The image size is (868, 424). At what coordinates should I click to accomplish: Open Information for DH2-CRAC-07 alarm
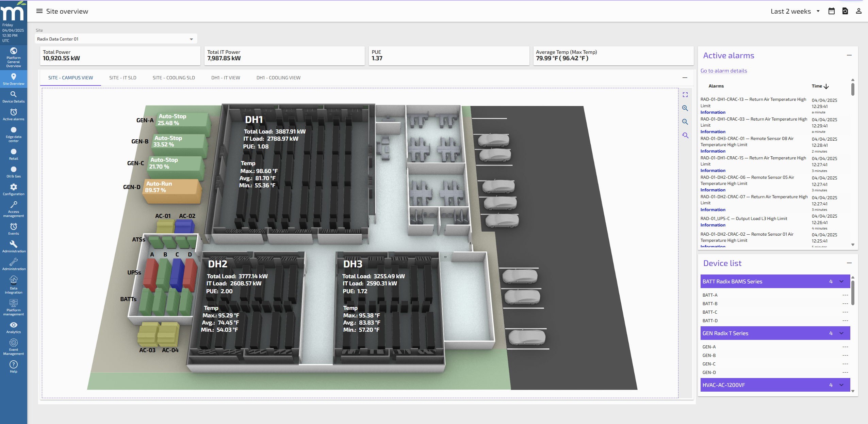click(x=713, y=210)
